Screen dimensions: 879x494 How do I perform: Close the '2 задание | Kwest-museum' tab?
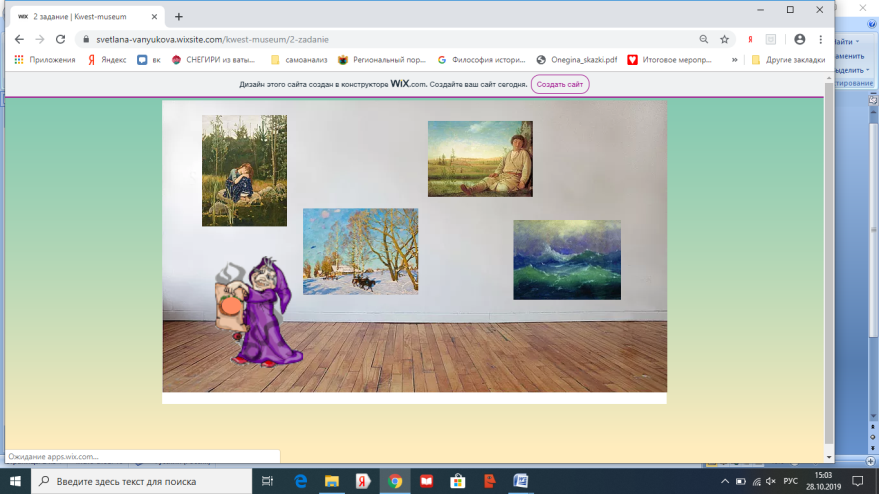tap(154, 17)
